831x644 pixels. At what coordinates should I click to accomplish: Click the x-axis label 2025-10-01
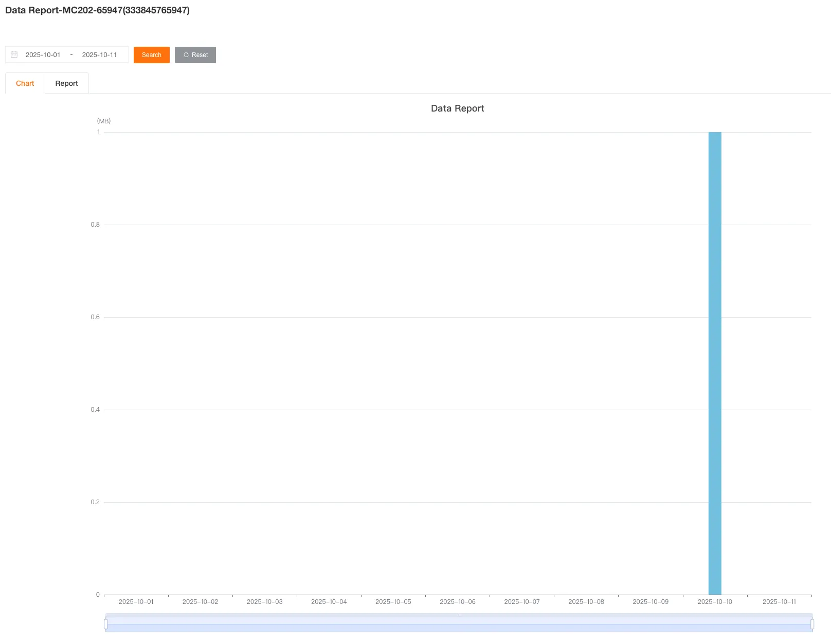[x=136, y=601]
